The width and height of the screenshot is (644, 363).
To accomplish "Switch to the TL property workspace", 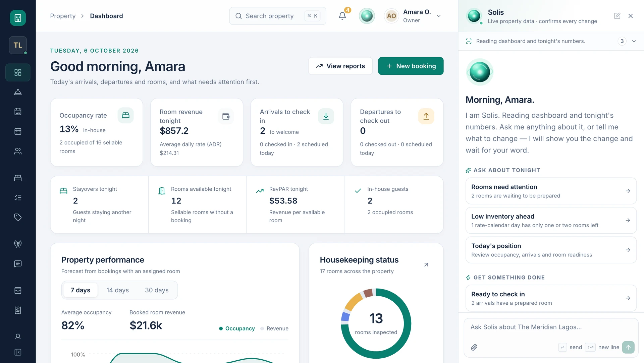I will tap(18, 45).
